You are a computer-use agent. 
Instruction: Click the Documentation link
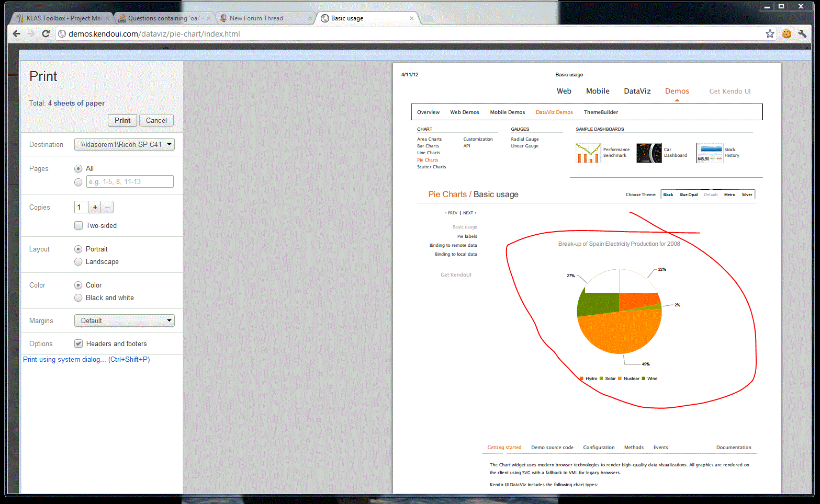click(734, 448)
